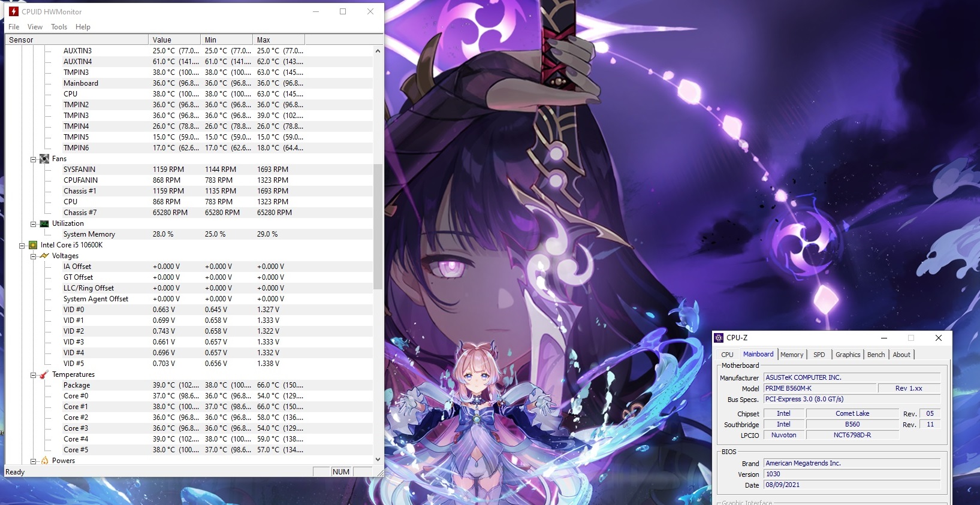Screen dimensions: 980x505
Task: Click the Comet Lake chipset value
Action: tap(852, 413)
